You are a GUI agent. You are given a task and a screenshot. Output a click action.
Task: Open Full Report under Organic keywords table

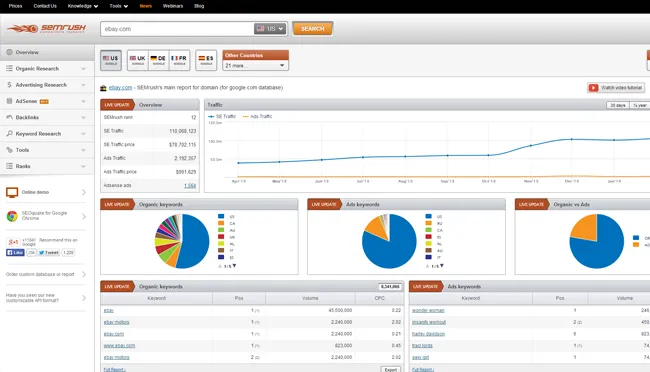[114, 370]
